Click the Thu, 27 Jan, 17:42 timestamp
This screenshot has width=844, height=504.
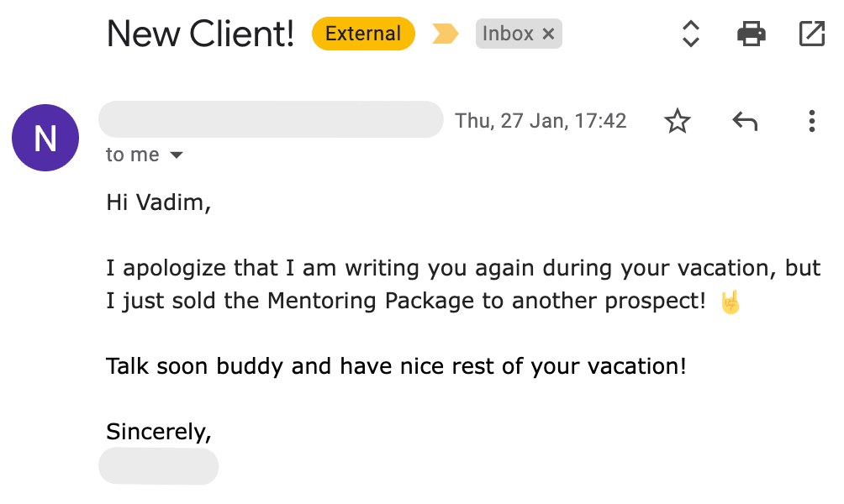click(x=541, y=121)
